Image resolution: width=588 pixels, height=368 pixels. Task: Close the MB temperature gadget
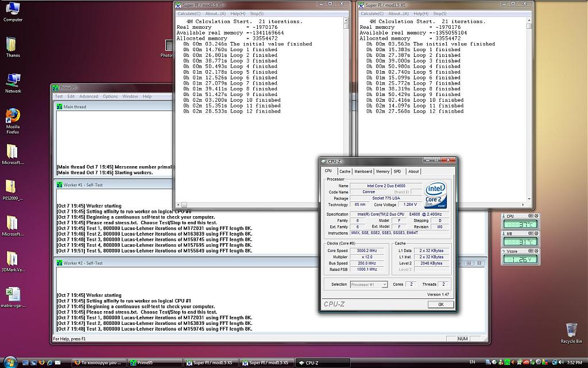pos(536,233)
